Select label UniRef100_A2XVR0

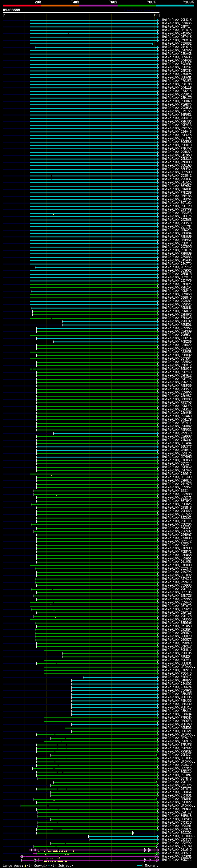[x=177, y=843]
